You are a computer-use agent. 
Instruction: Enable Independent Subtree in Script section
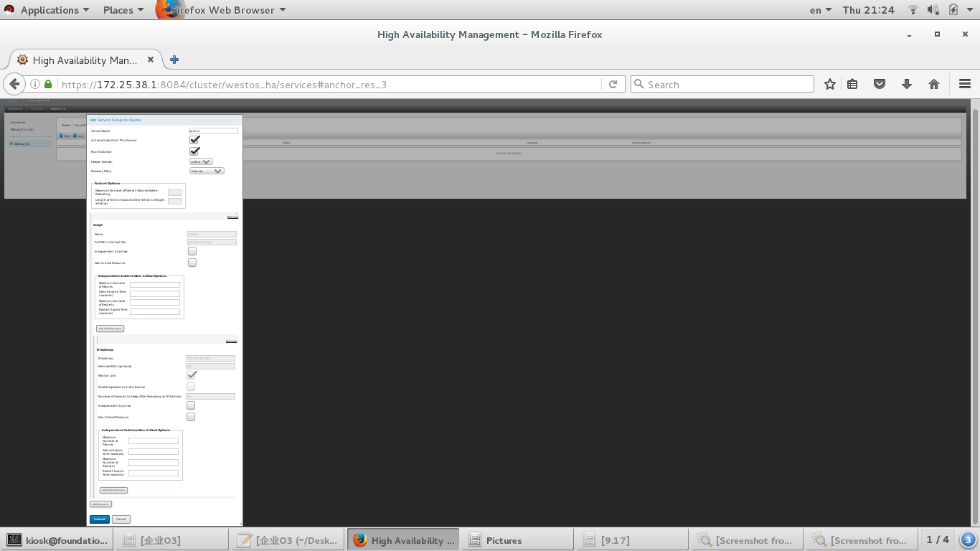pyautogui.click(x=192, y=251)
